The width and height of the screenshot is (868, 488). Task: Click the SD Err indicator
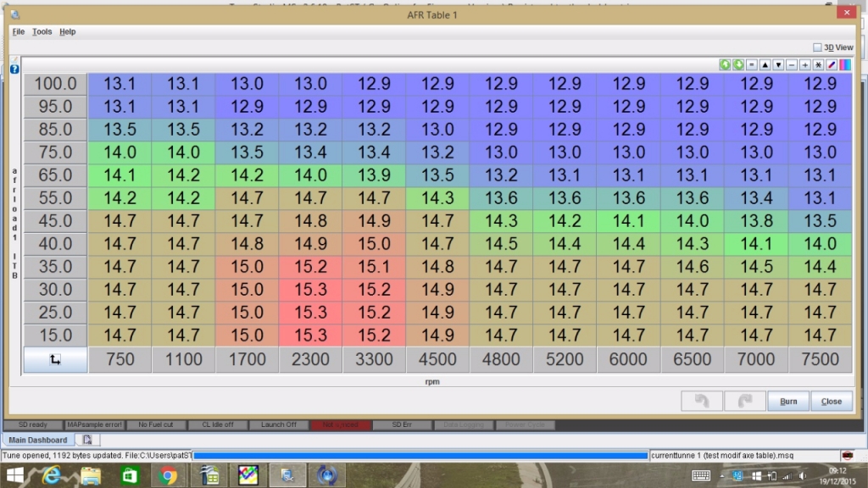402,425
